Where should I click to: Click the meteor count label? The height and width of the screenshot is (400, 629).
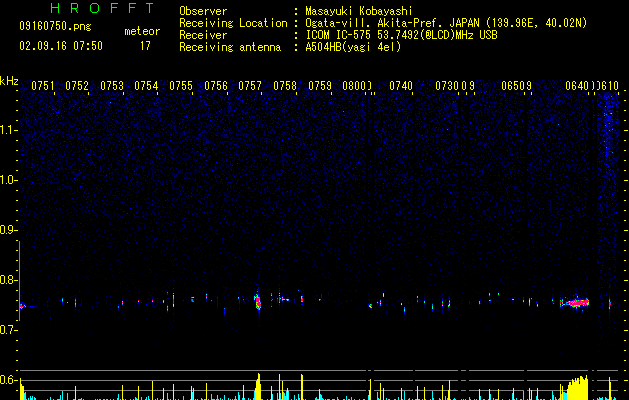142,31
